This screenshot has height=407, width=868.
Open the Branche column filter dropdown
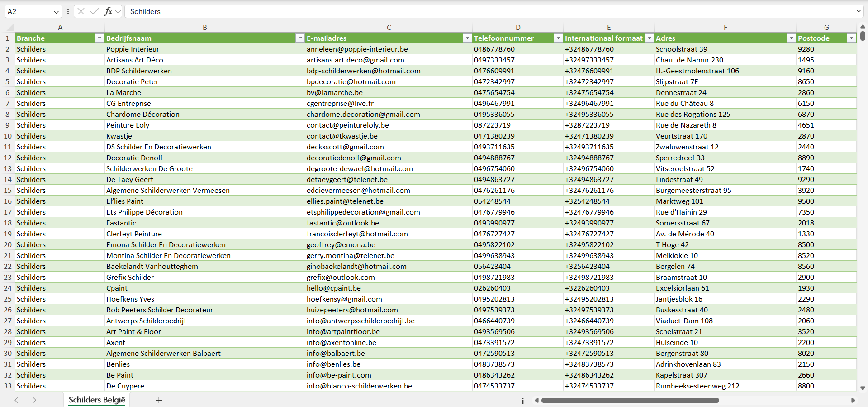coord(100,38)
